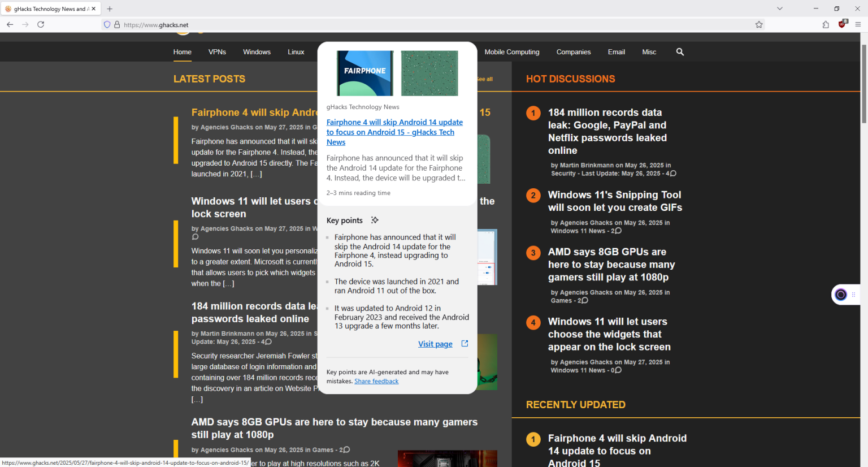Viewport: 868px width, 467px height.
Task: Click the floating screen recorder widget
Action: [x=840, y=294]
